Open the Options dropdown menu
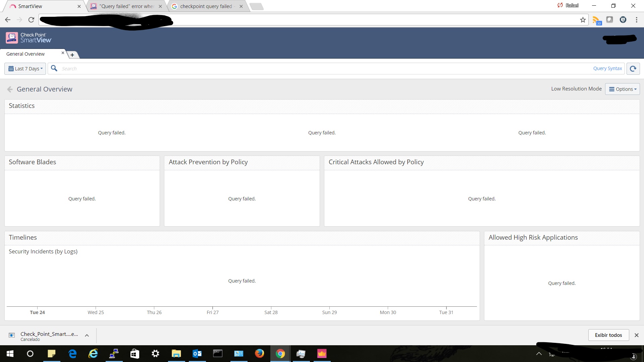This screenshot has height=362, width=644. tap(623, 89)
